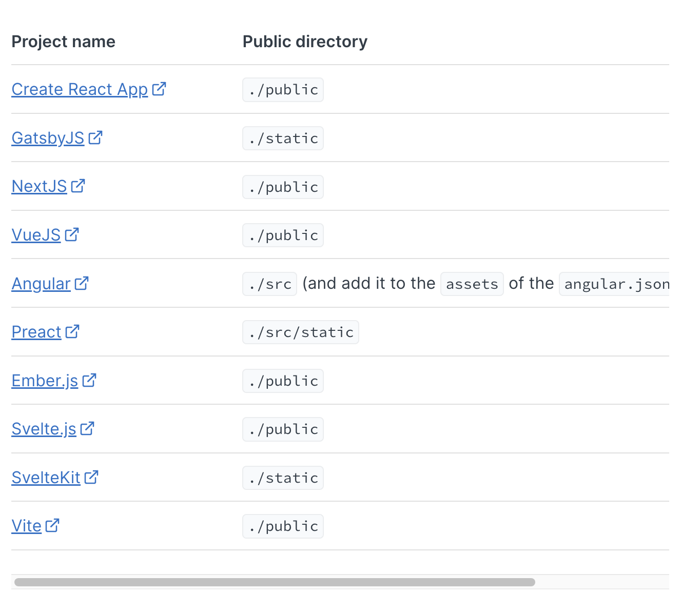Screen dimensions: 700x593
Task: Select the ./static code snippet for SvelteKit
Action: point(283,478)
